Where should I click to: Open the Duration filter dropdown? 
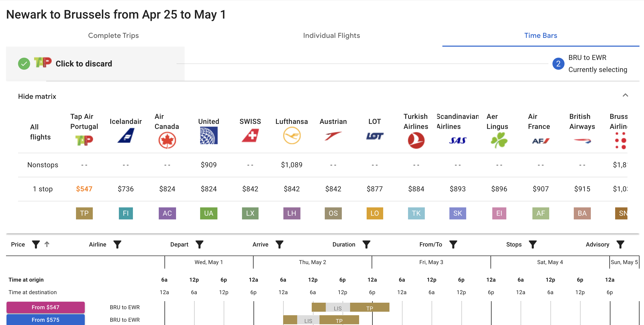click(366, 244)
